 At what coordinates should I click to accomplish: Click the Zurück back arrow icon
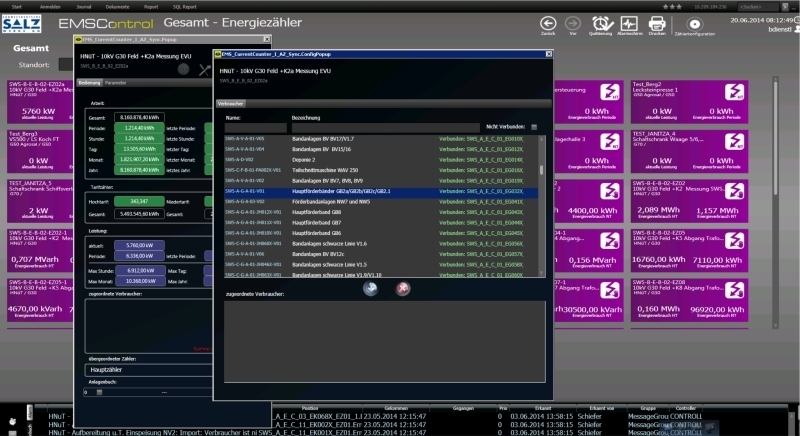pyautogui.click(x=548, y=23)
